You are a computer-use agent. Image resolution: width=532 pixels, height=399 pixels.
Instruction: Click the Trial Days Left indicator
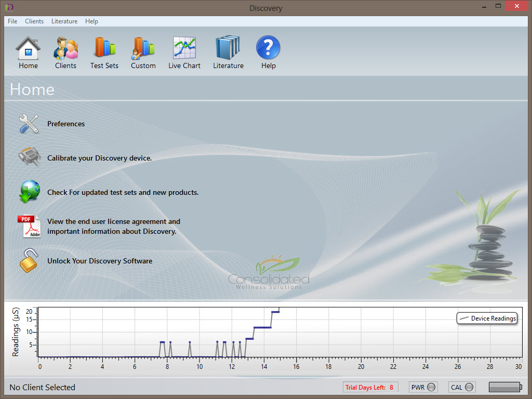pyautogui.click(x=370, y=387)
